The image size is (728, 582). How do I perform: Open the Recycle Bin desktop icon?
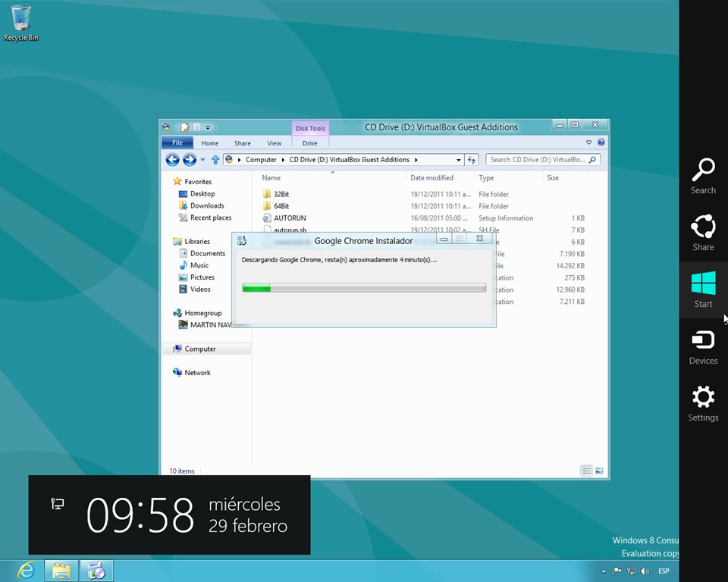(x=21, y=23)
